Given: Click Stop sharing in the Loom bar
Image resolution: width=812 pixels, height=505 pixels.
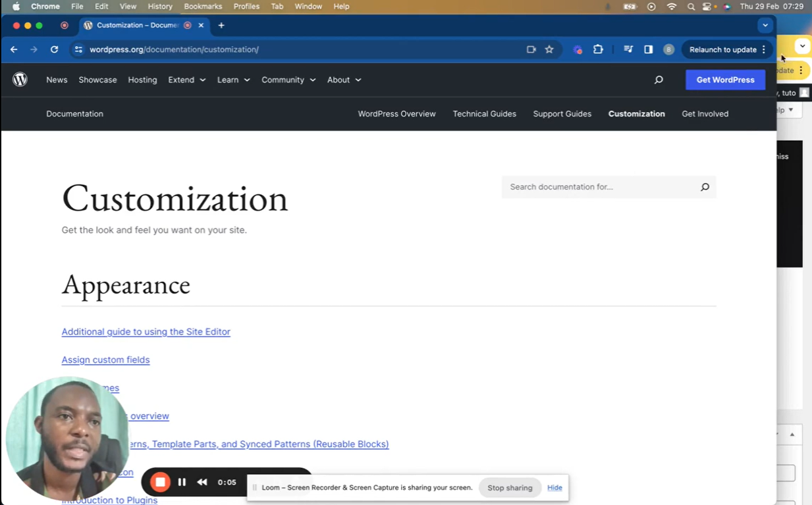Looking at the screenshot, I should (x=510, y=488).
